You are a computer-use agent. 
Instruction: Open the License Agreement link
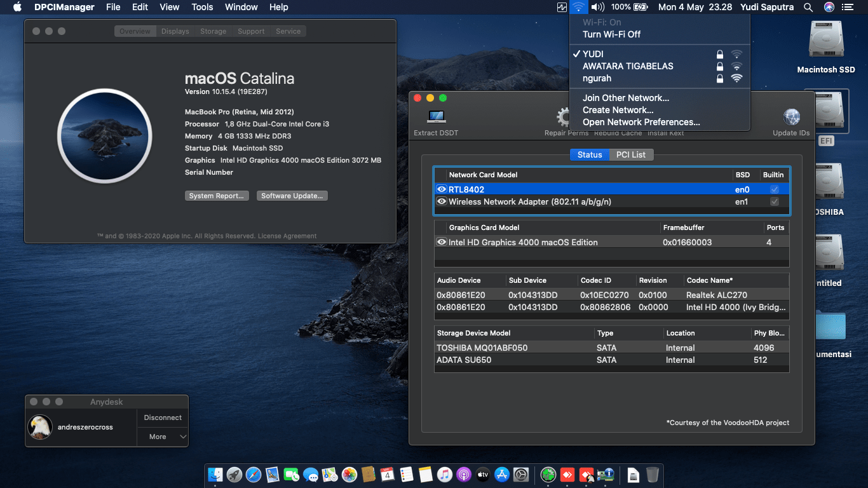pyautogui.click(x=287, y=236)
